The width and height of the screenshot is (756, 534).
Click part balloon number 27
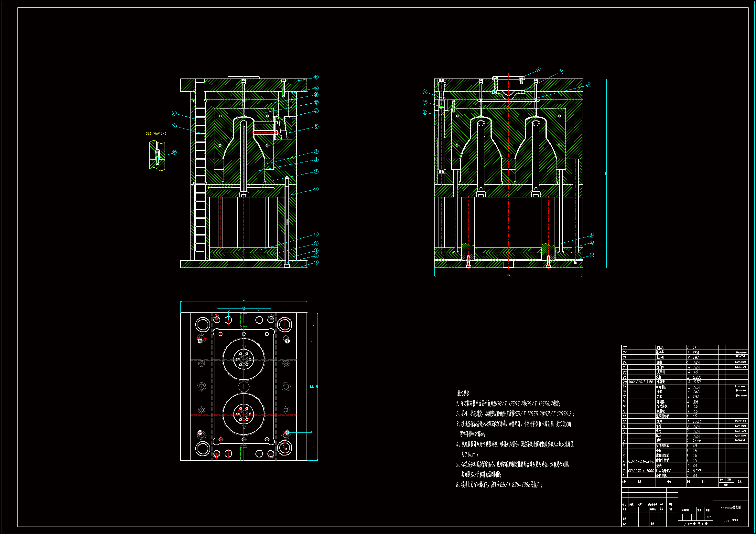(539, 70)
